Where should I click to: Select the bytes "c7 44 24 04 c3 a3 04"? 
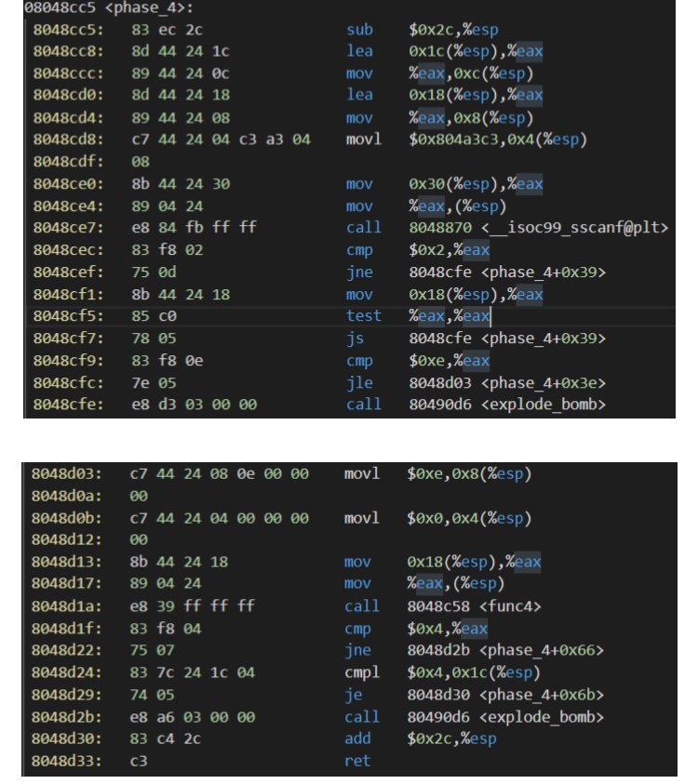(x=221, y=140)
